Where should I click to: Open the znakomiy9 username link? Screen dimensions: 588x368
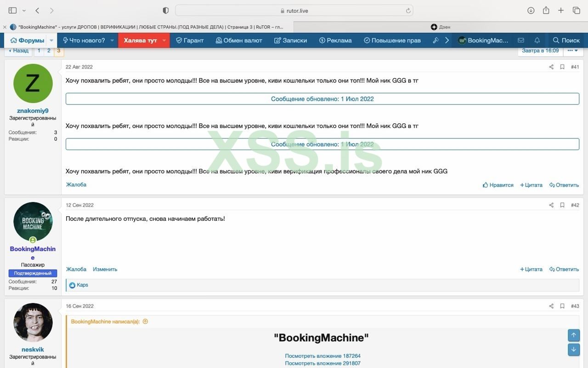coord(33,111)
